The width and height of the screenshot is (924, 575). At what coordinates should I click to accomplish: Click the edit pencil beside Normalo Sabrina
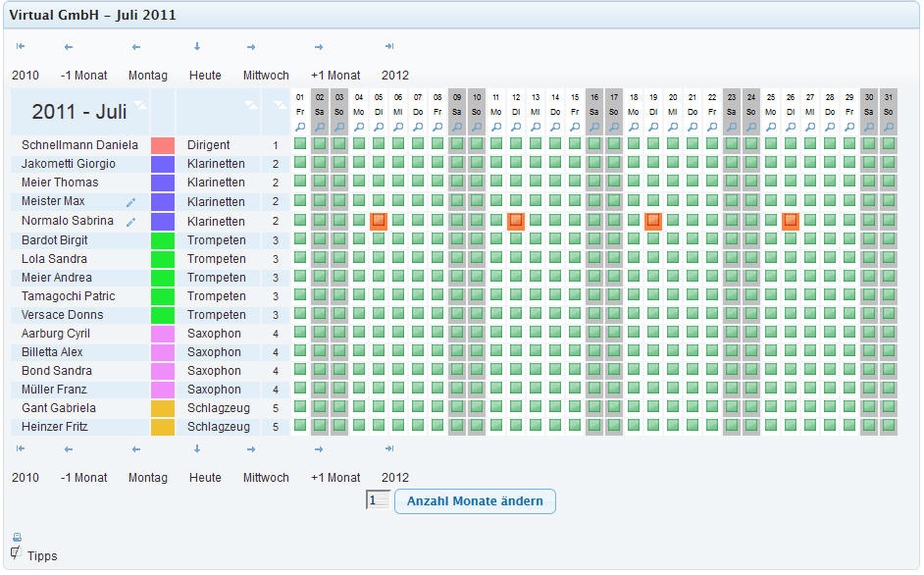point(130,222)
